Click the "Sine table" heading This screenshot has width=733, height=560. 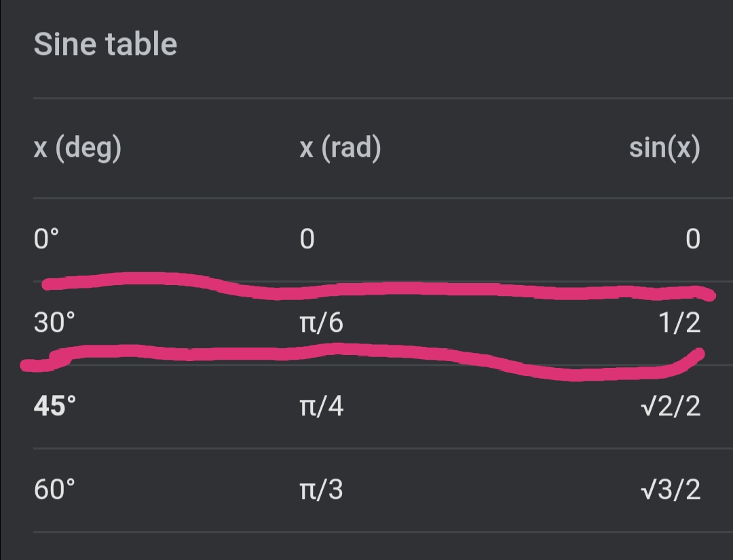pyautogui.click(x=105, y=45)
